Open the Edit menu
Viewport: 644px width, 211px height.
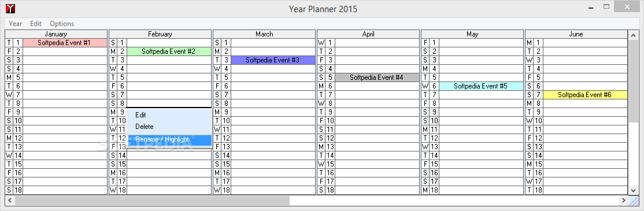tap(36, 23)
